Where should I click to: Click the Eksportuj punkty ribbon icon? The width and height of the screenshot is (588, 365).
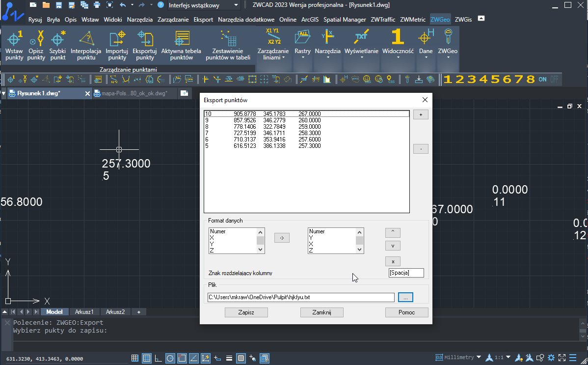point(145,45)
